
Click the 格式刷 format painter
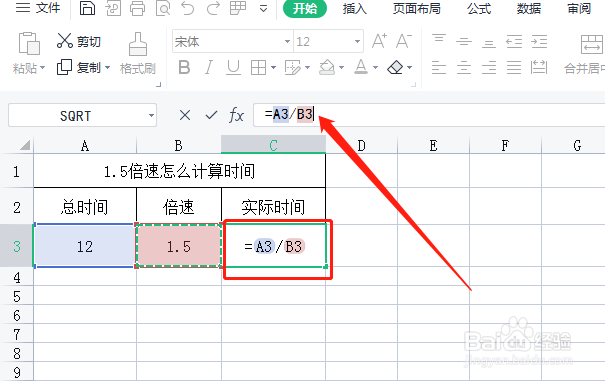(x=138, y=54)
